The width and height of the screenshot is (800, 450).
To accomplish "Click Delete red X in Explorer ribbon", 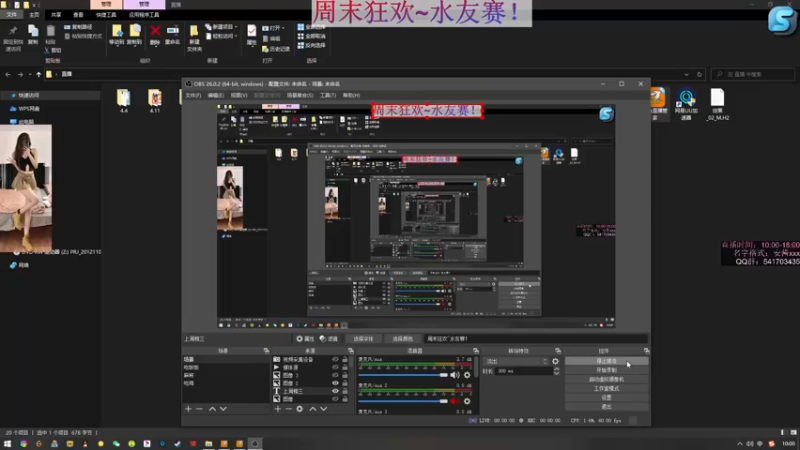I will pos(155,32).
